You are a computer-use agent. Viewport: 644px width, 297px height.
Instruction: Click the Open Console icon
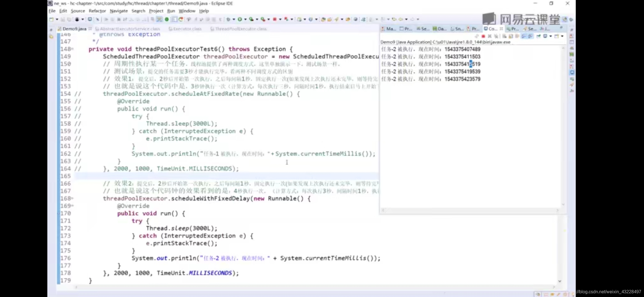[556, 36]
